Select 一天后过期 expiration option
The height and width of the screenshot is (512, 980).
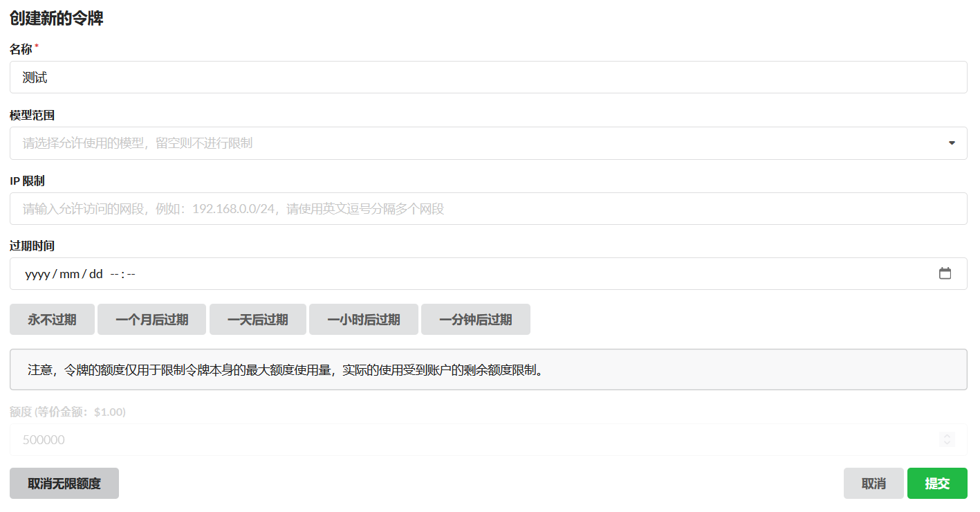tap(257, 319)
